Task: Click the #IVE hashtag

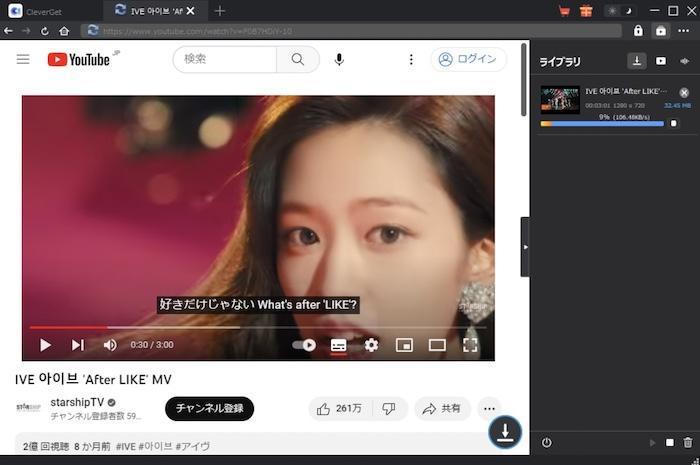Action: (126, 446)
